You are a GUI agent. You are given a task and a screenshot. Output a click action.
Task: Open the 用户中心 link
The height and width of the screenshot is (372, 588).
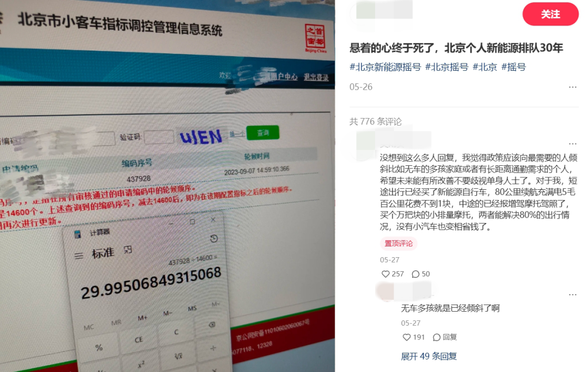(284, 77)
